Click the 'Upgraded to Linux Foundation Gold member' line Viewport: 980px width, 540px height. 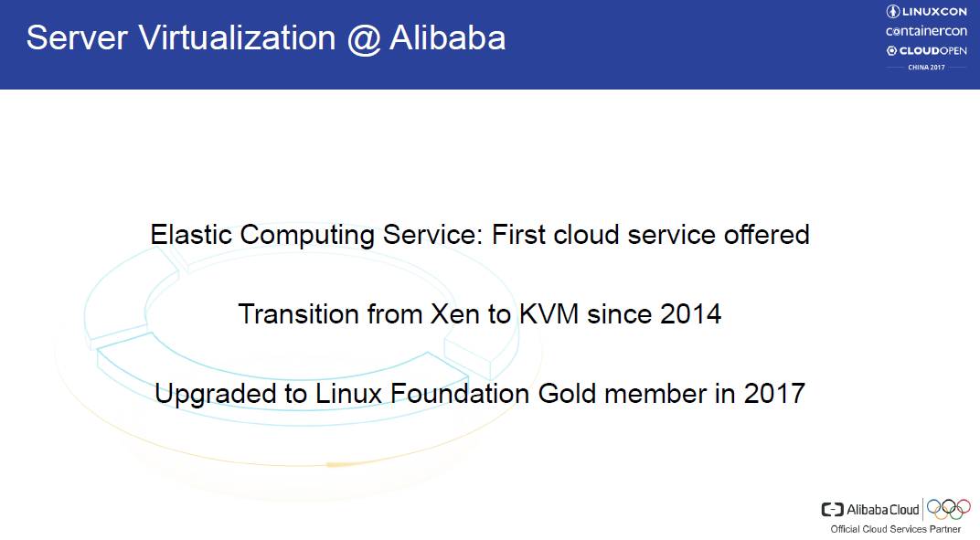tap(480, 394)
